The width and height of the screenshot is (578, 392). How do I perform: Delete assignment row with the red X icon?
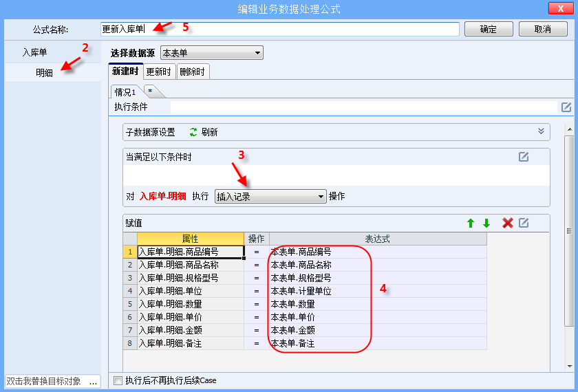(x=508, y=223)
